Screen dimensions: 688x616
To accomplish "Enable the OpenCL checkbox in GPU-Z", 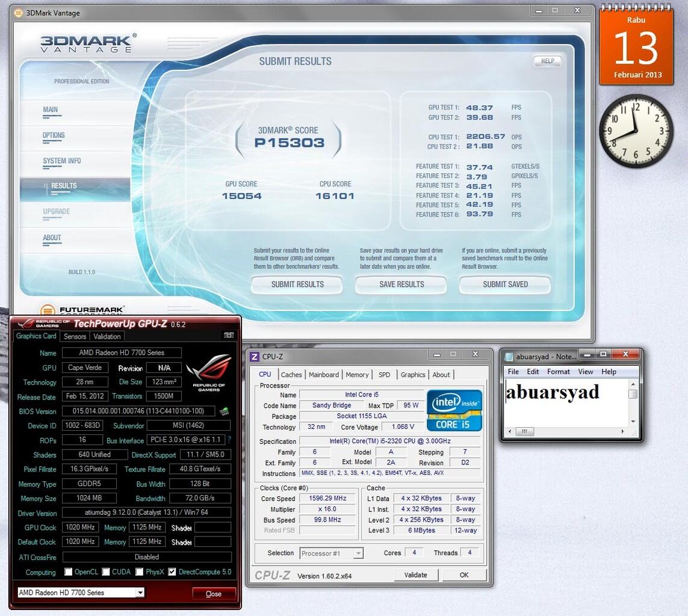I will (68, 571).
